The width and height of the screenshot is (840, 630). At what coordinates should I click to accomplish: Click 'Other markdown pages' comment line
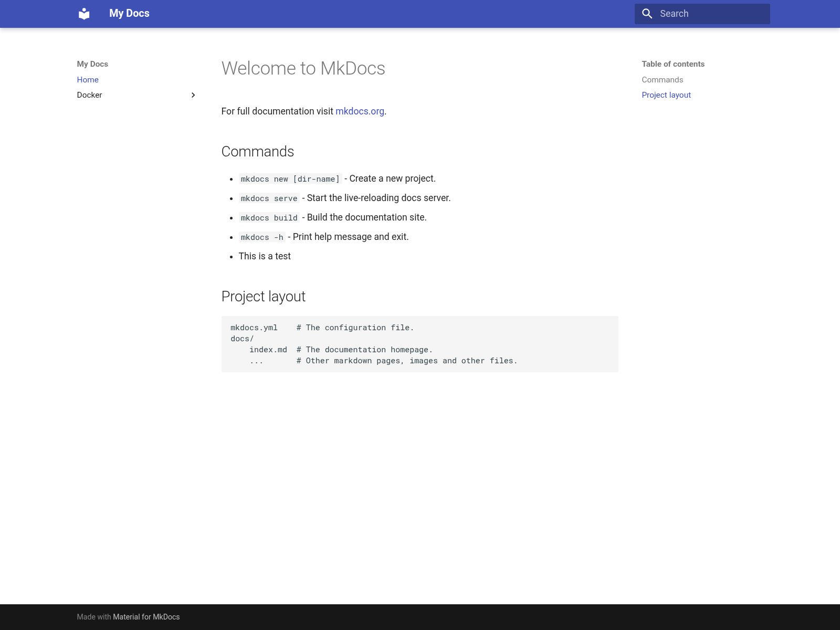click(407, 361)
